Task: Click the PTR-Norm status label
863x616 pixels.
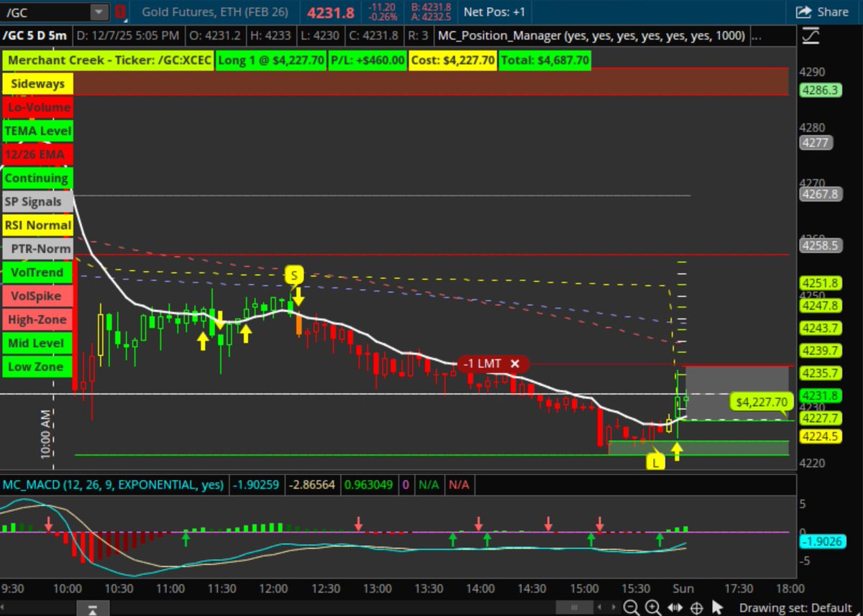Action: (37, 249)
